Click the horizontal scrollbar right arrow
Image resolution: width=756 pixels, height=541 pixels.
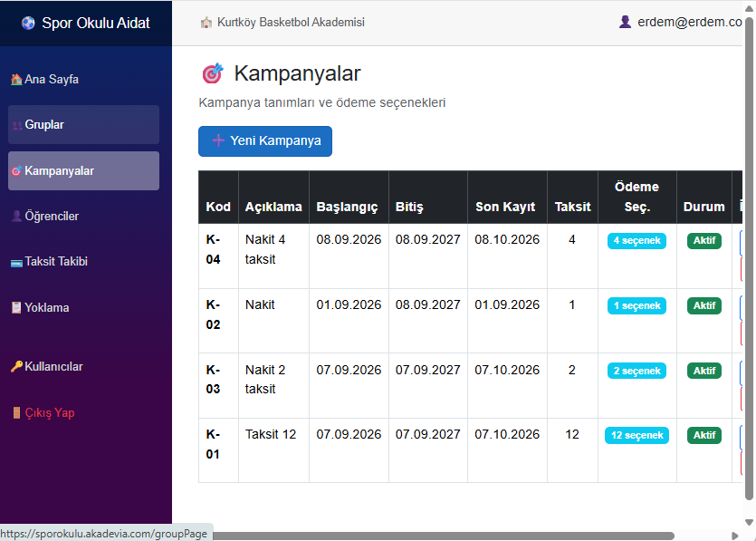735,536
